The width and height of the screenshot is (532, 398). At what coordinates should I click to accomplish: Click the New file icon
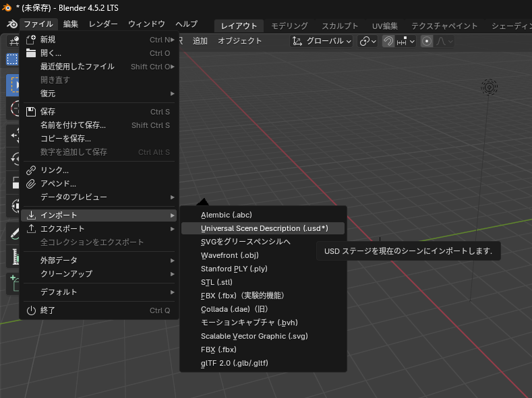31,40
